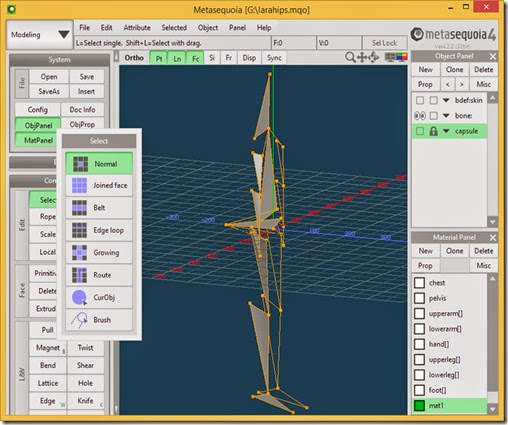
Task: Close the Object Panel
Action: [x=493, y=56]
